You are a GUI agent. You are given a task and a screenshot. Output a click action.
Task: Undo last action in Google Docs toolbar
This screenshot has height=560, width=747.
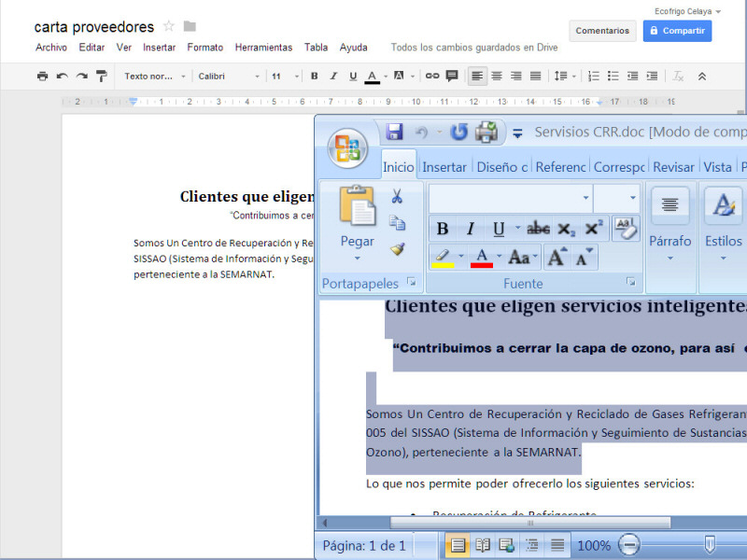pos(62,77)
